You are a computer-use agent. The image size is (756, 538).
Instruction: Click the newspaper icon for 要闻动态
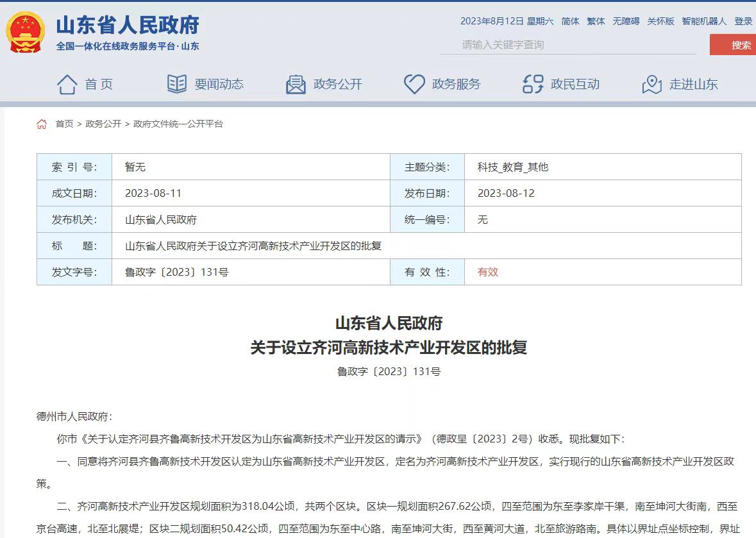pyautogui.click(x=177, y=84)
